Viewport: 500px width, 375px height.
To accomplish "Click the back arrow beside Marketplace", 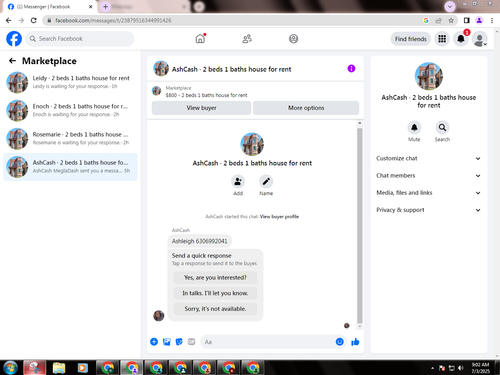I will [12, 61].
